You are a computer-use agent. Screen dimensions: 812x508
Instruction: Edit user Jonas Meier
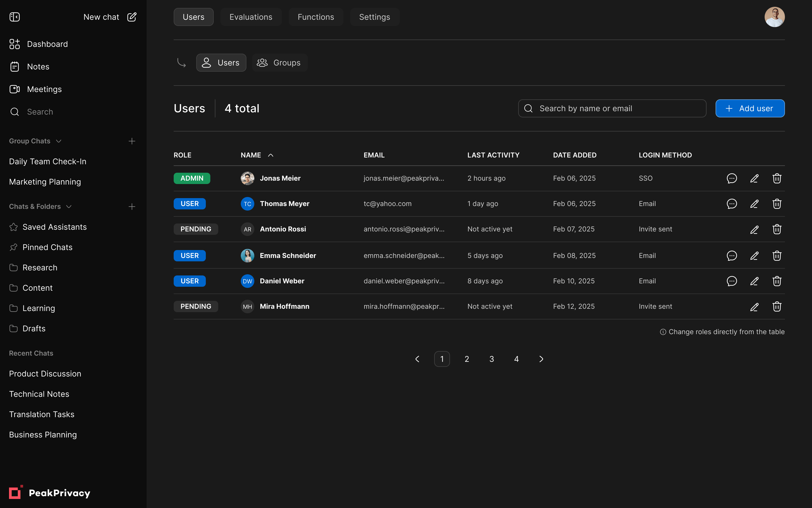(x=754, y=178)
